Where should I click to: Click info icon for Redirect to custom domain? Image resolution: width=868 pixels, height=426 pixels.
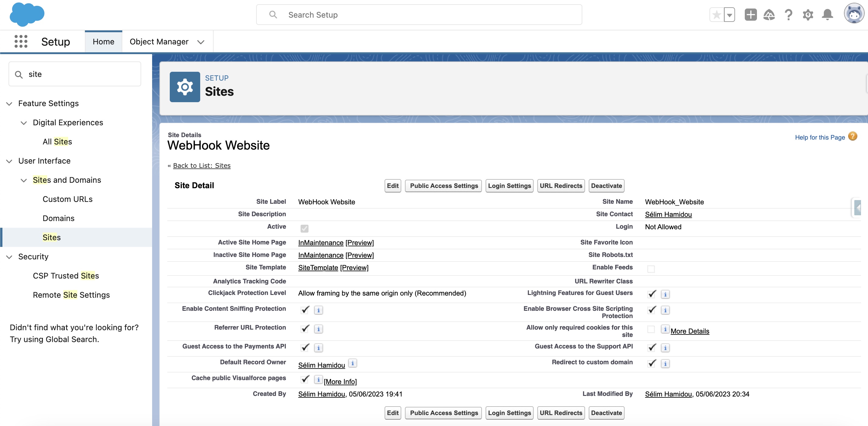click(x=665, y=364)
